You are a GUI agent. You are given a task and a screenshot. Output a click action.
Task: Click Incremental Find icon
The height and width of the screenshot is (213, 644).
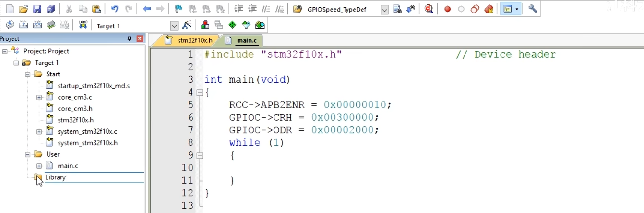click(411, 9)
